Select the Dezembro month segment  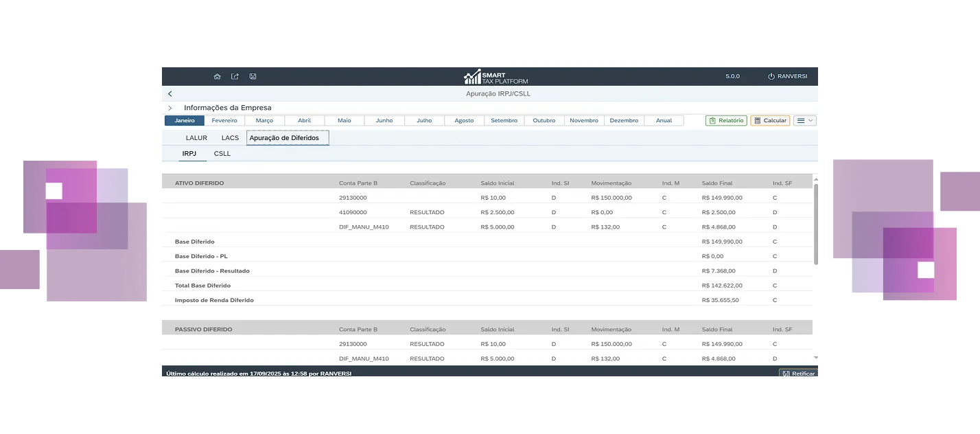624,120
